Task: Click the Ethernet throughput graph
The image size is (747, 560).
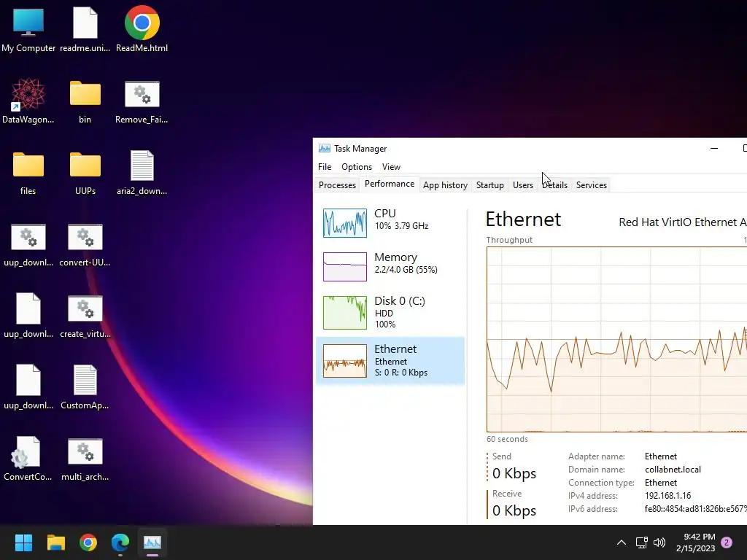Action: point(616,340)
